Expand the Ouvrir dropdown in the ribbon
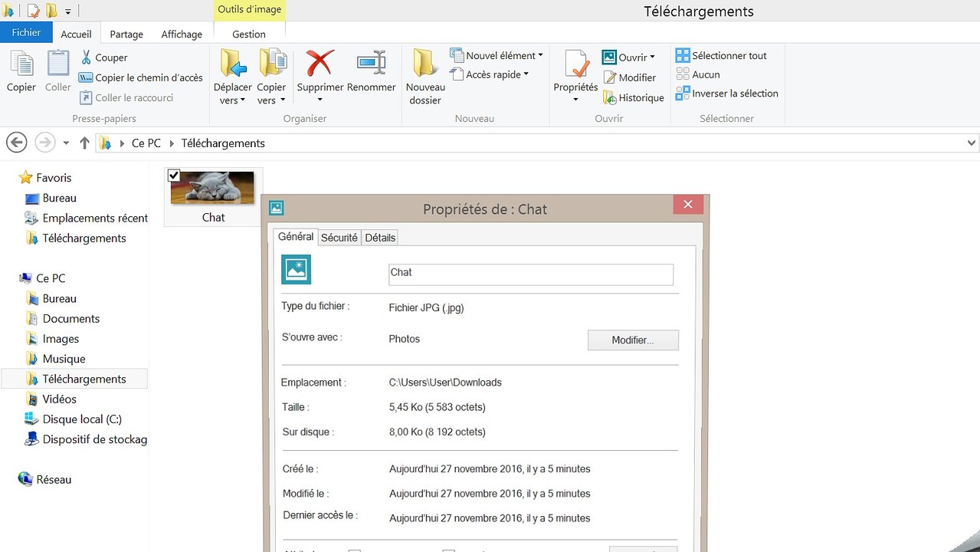 [x=628, y=58]
